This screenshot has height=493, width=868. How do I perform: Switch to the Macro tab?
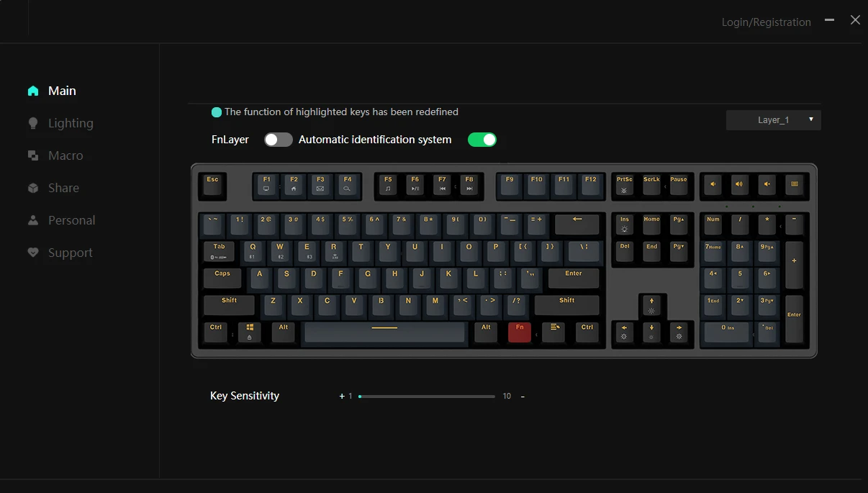[65, 155]
